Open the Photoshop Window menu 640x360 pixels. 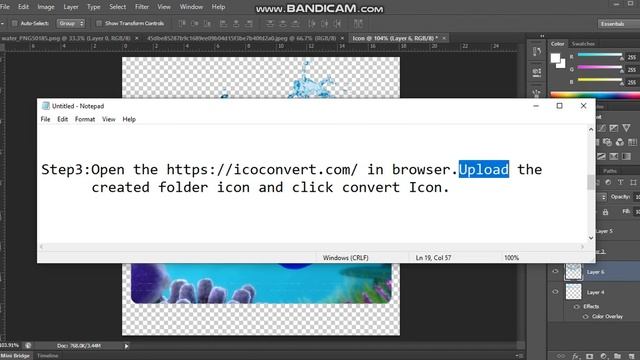[191, 7]
